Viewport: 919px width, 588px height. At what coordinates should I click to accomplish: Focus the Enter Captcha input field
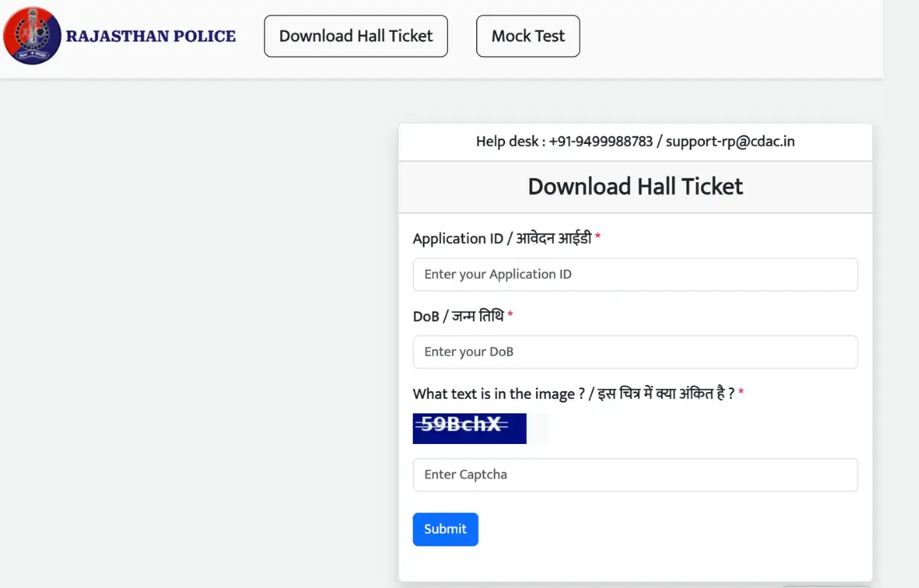tap(635, 475)
